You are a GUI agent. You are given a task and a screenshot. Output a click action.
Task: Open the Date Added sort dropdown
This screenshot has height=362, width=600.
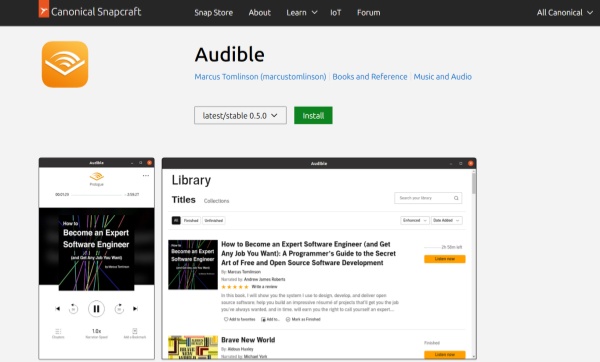[447, 220]
